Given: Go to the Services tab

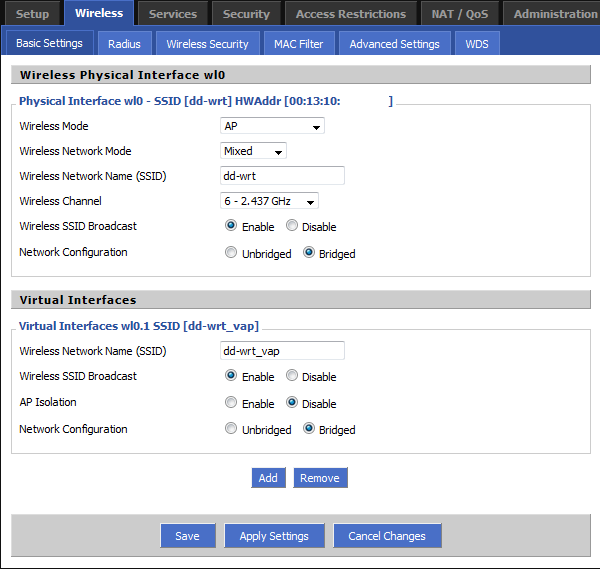Looking at the screenshot, I should tap(173, 14).
